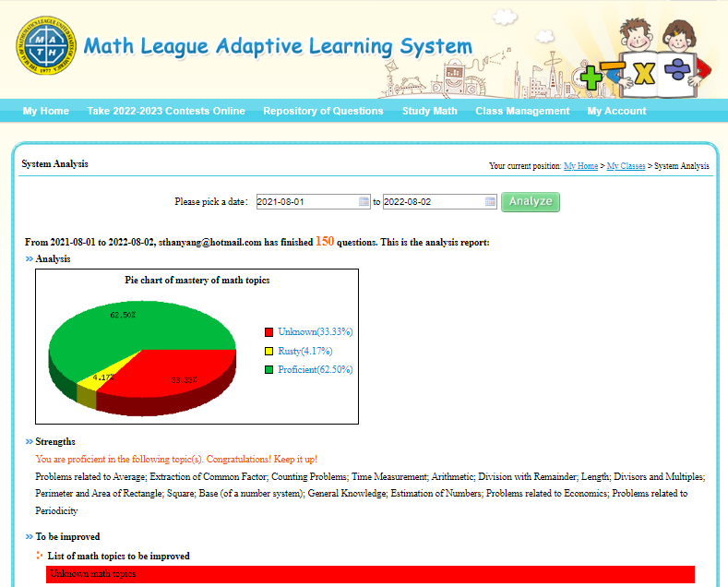
Task: Click the Proficient(62.50%) legend link
Action: pos(316,370)
